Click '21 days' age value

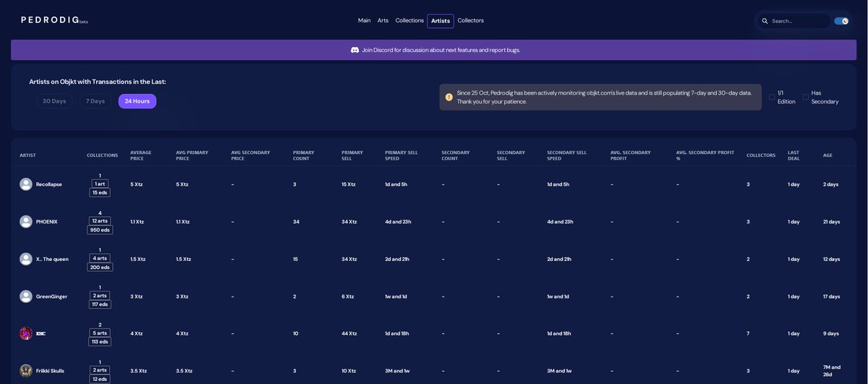832,221
